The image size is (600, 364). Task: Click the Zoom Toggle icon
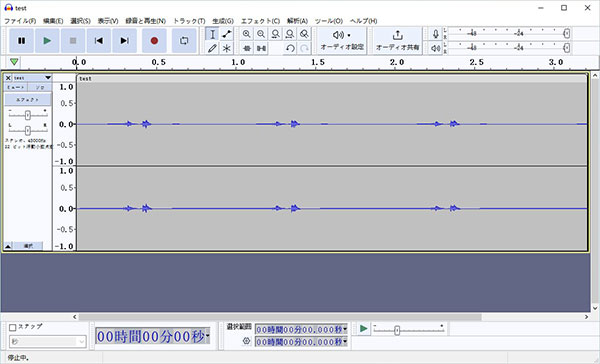[x=304, y=34]
